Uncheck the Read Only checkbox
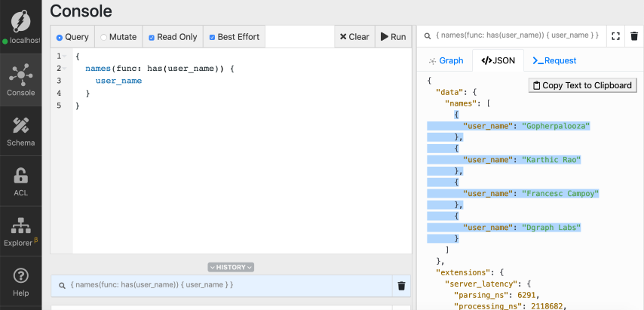This screenshot has width=644, height=310. tap(152, 37)
